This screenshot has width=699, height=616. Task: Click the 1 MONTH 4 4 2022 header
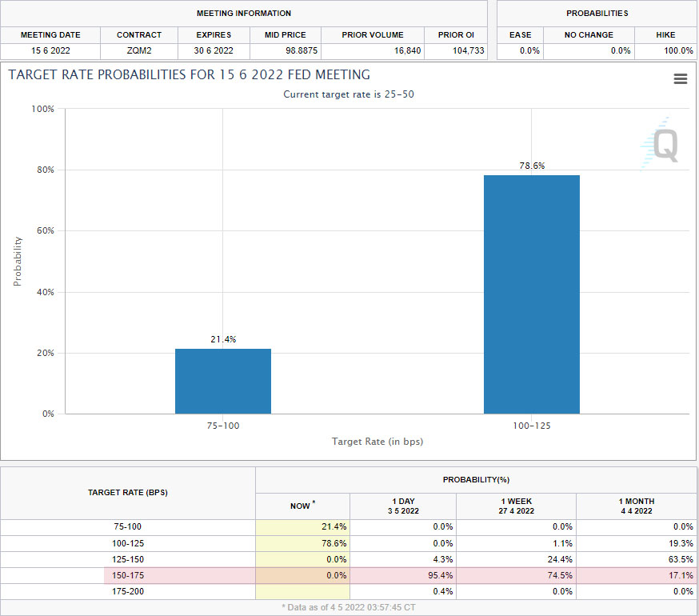[637, 506]
